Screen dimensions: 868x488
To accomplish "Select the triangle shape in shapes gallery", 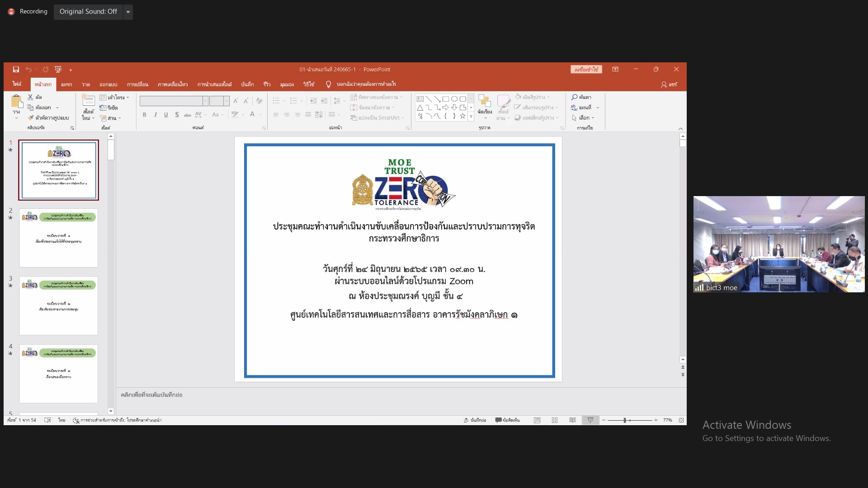I will [420, 108].
